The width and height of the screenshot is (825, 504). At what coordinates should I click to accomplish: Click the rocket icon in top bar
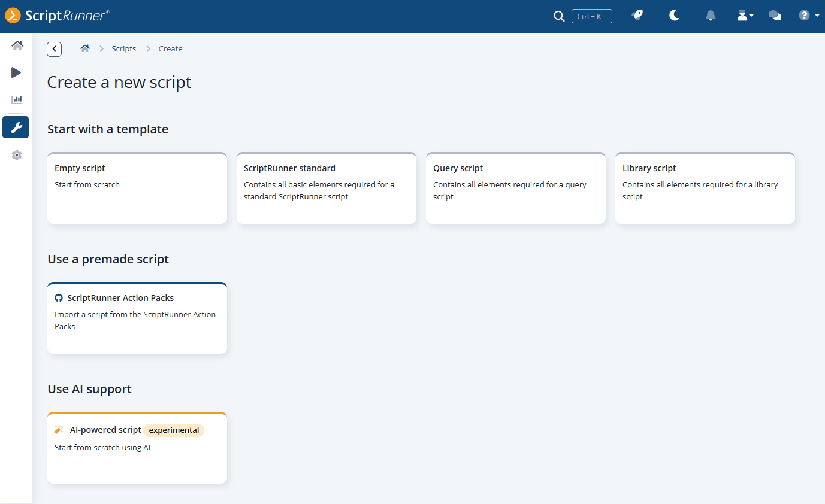tap(637, 16)
